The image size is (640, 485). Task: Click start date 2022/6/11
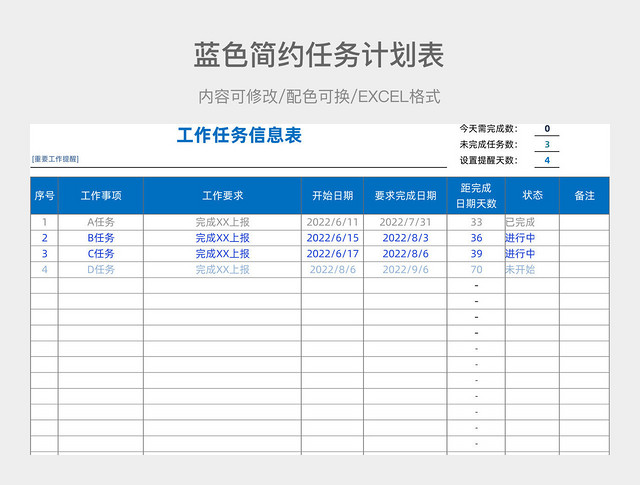pyautogui.click(x=333, y=222)
